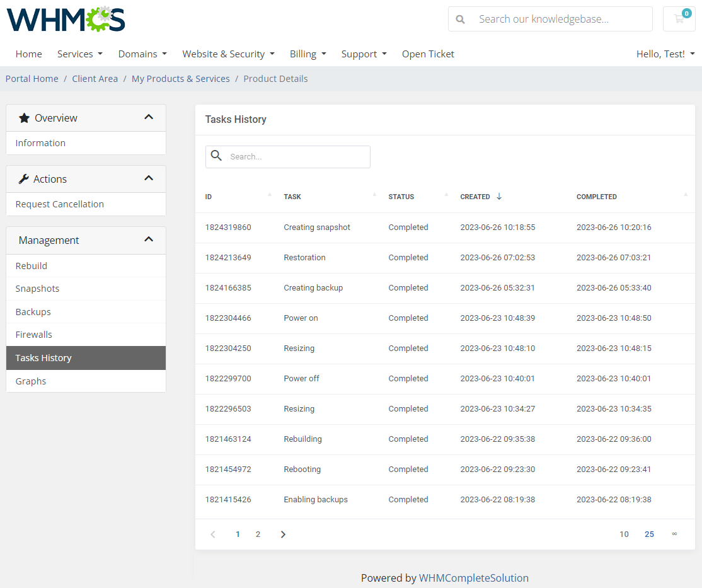Click inside the tasks search field
The width and height of the screenshot is (702, 588).
click(296, 156)
